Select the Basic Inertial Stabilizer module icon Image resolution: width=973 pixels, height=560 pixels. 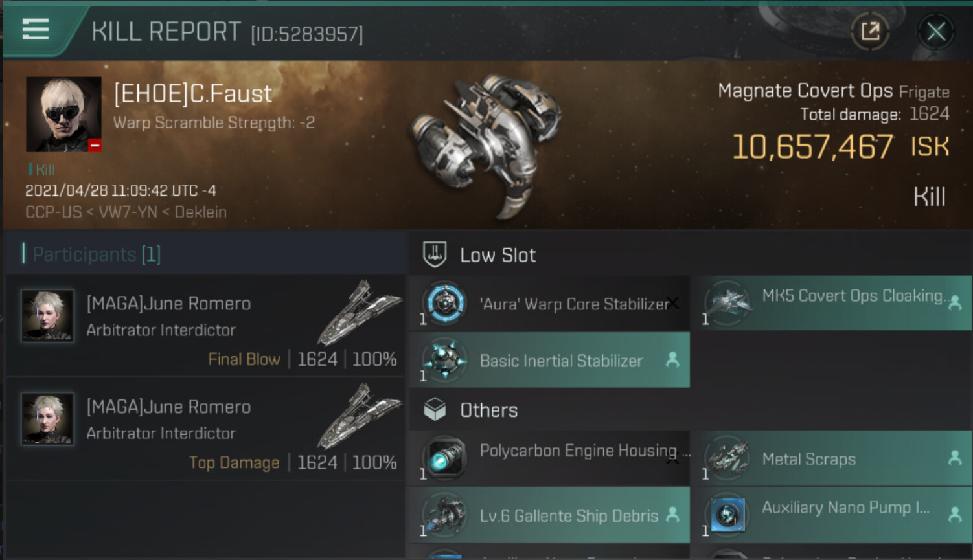(x=446, y=360)
